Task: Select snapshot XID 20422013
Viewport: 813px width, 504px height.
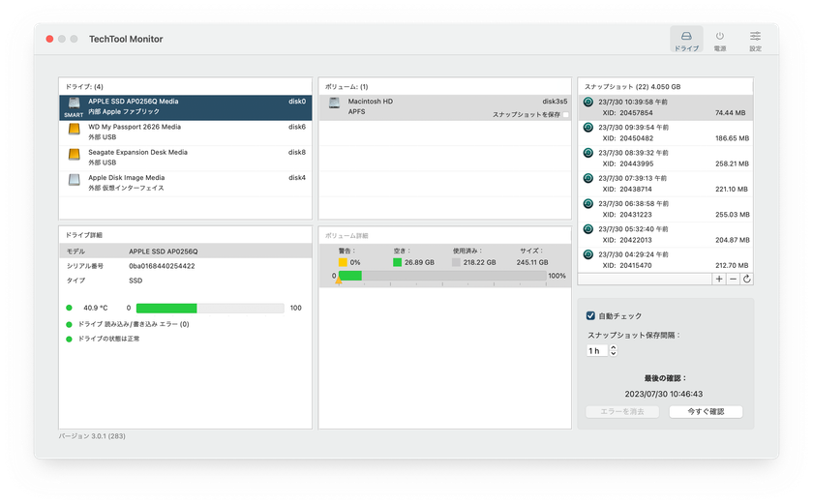Action: tap(665, 235)
